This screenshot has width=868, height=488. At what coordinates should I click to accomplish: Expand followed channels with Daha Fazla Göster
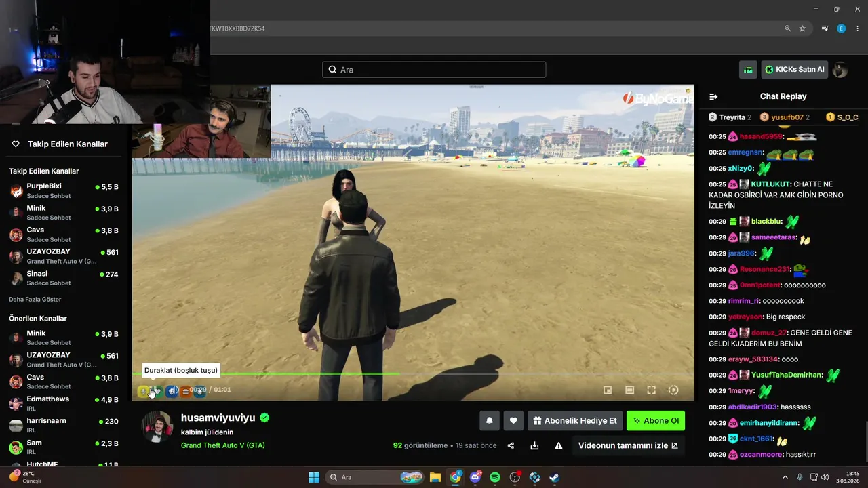click(35, 299)
